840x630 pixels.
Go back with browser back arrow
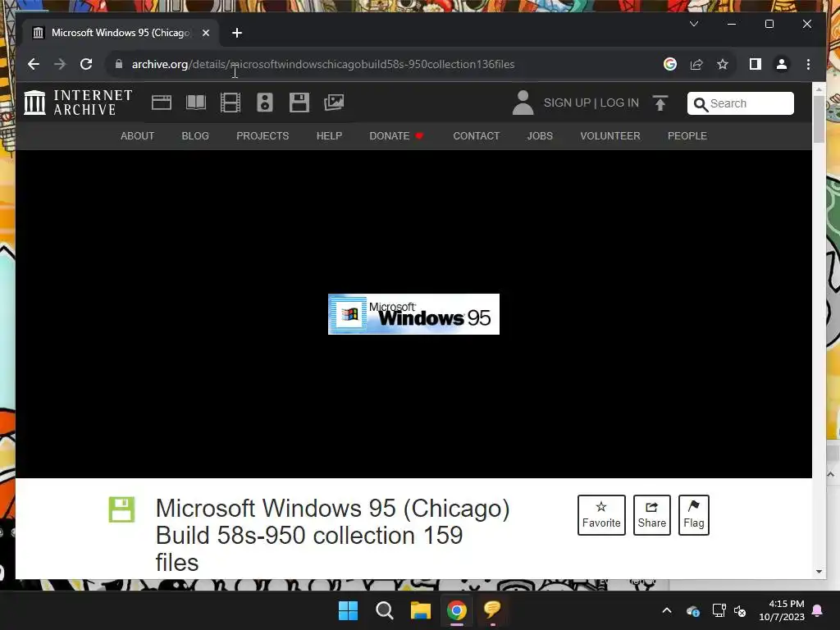[33, 64]
